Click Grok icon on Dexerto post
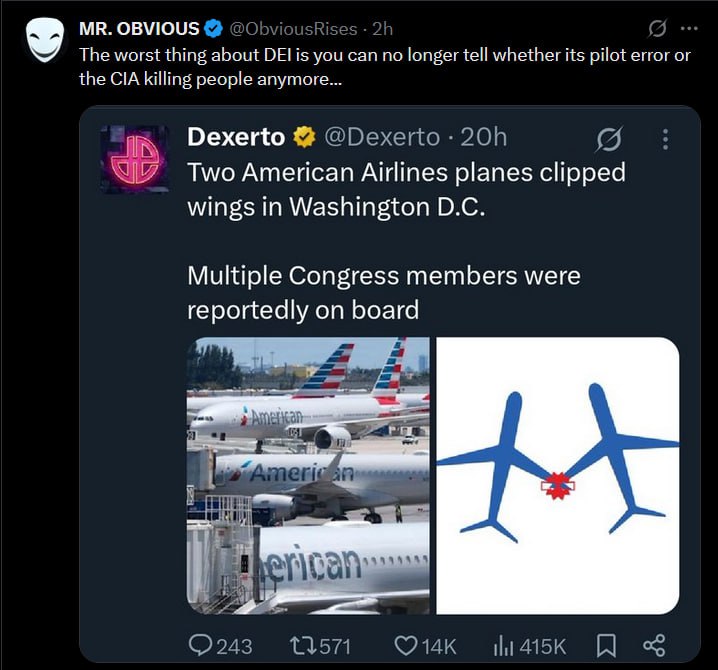Viewport: 718px width, 670px height. [609, 138]
